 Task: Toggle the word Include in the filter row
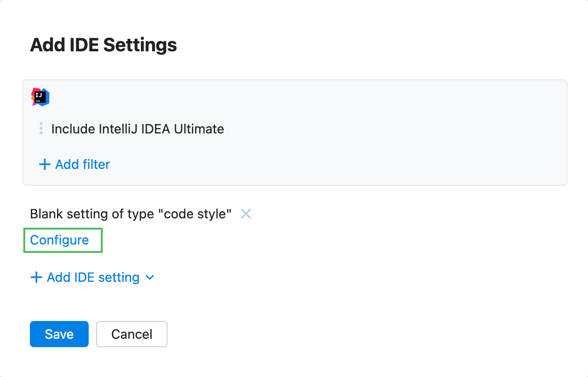pos(67,129)
